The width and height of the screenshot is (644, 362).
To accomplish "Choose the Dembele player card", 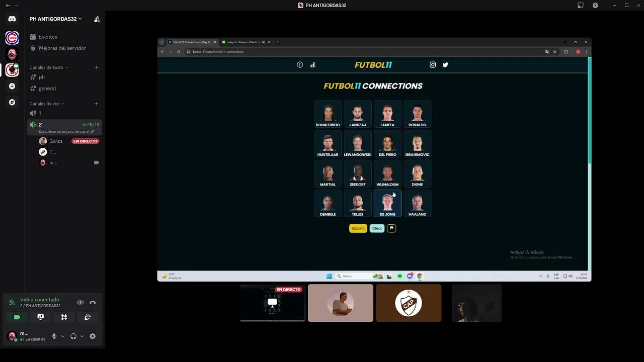I will coord(328,204).
